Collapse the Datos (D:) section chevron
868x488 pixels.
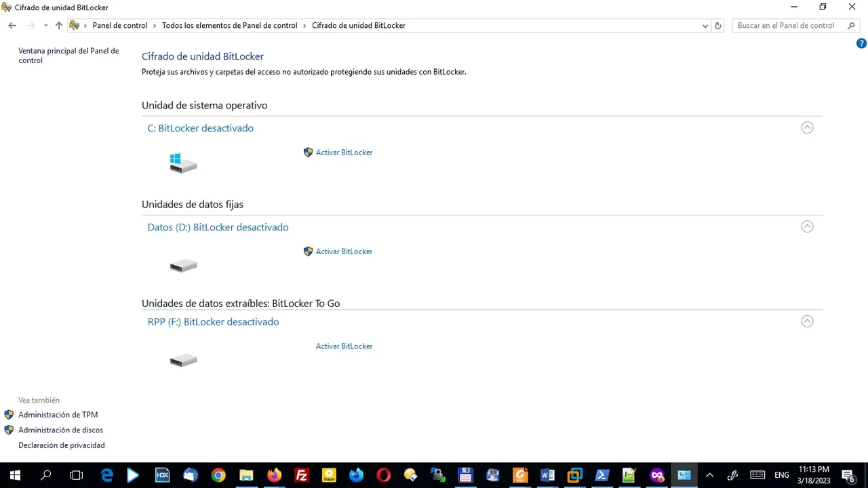(x=807, y=226)
